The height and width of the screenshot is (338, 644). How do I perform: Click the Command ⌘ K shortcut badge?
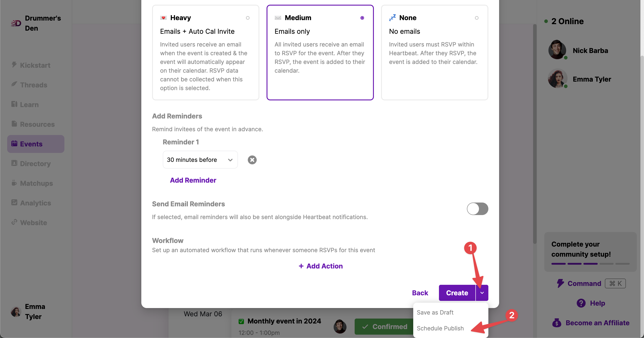point(615,283)
